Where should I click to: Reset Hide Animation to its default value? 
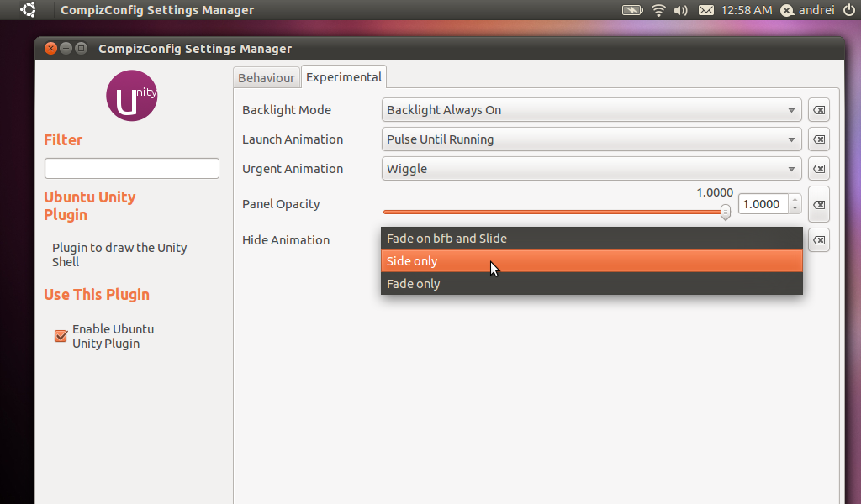coord(819,240)
